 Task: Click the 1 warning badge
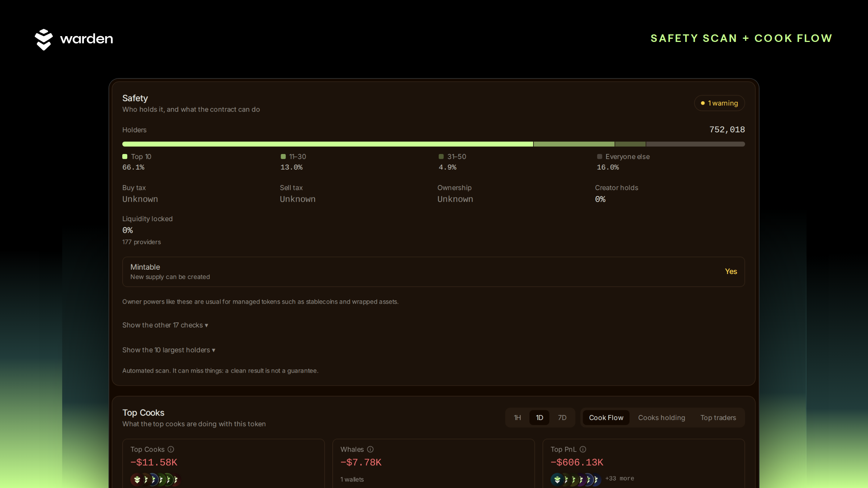tap(719, 103)
